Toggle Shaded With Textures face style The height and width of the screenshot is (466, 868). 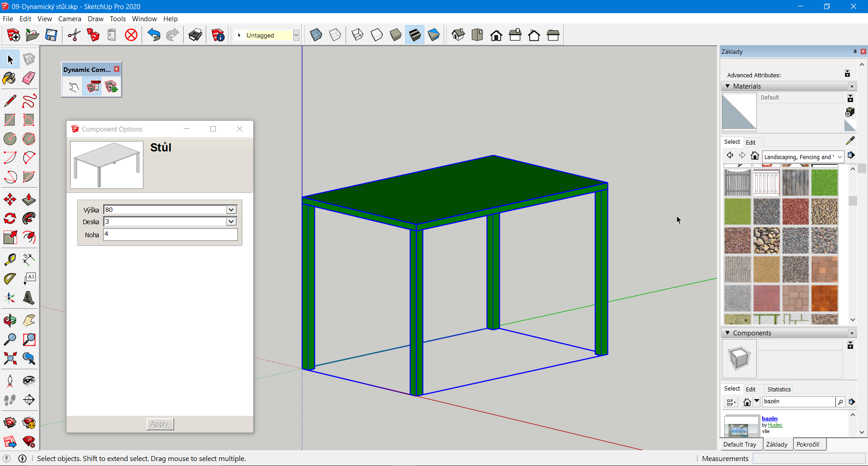tap(415, 35)
